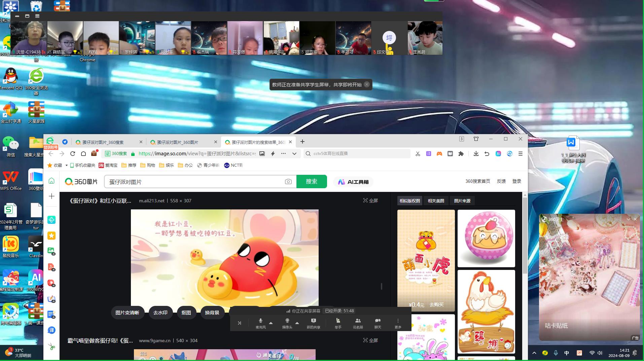Open the 萌面小虎 image thumbnail
Screen dimensions: 644x361
(x=426, y=260)
